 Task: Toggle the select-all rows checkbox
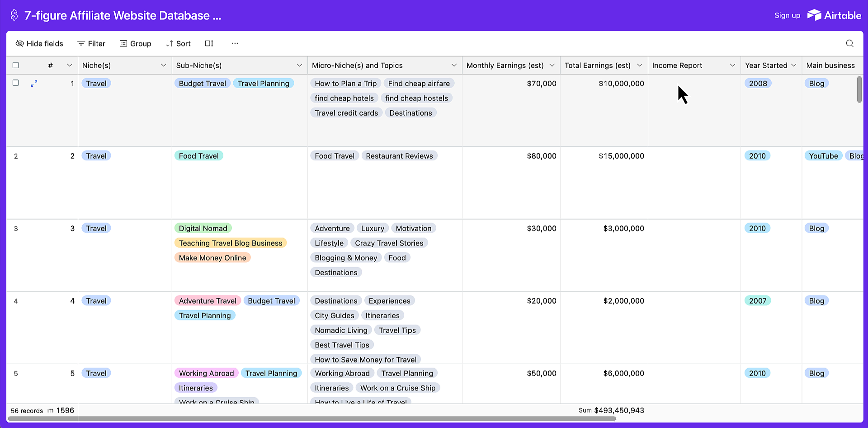point(16,65)
